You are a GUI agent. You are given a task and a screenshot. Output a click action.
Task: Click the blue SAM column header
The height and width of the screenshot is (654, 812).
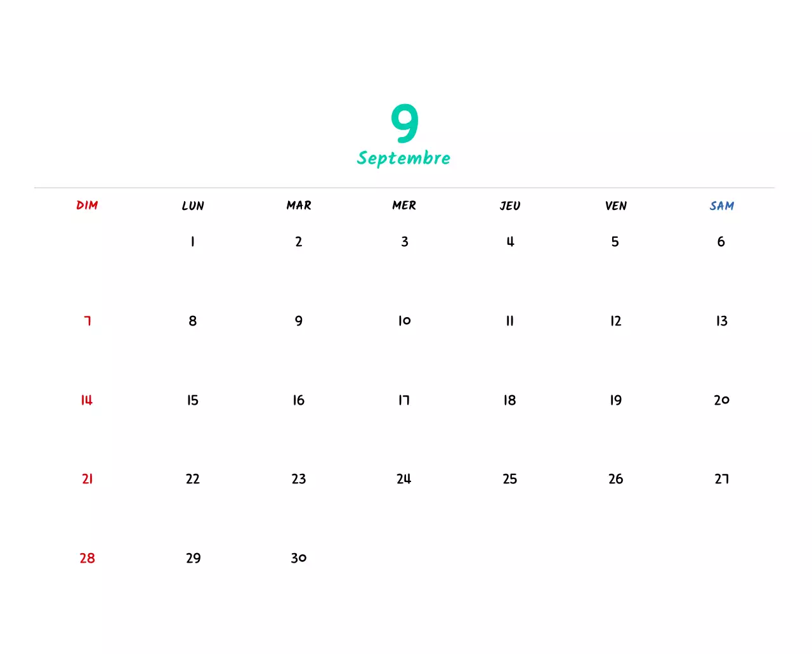click(x=721, y=206)
